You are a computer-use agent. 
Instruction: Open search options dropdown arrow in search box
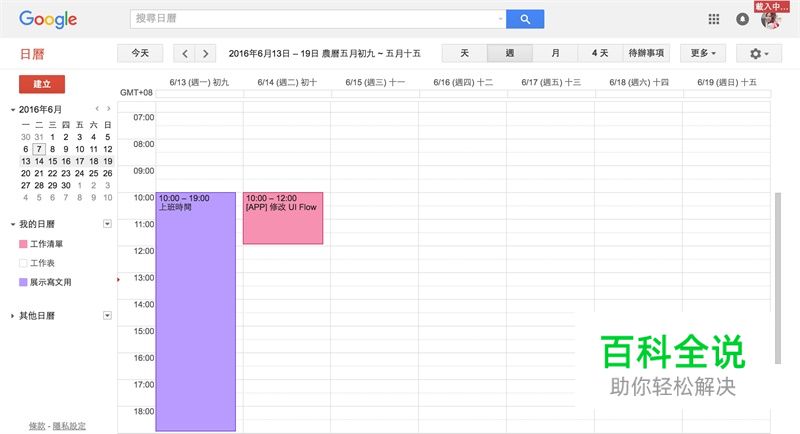[500, 19]
